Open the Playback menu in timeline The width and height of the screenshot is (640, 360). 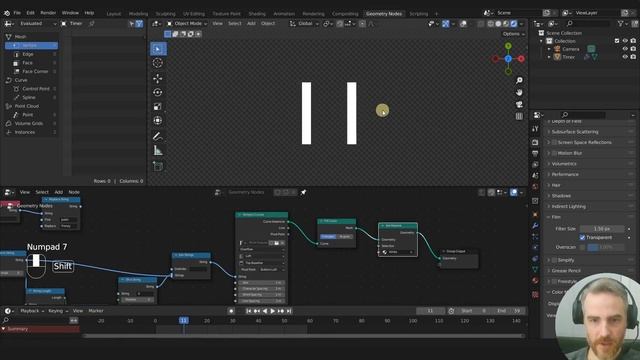pos(32,311)
